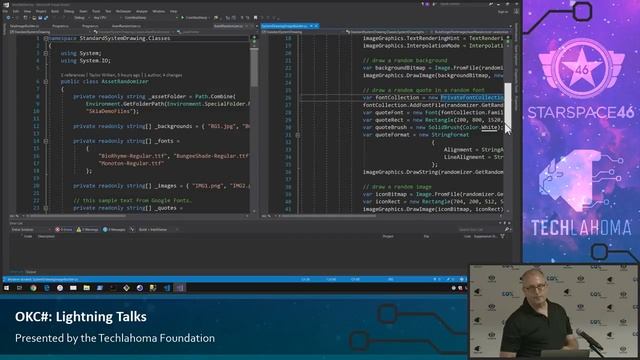Open Build + IntelliSense dropdown
Screen dimensions: 640x360
(158, 229)
